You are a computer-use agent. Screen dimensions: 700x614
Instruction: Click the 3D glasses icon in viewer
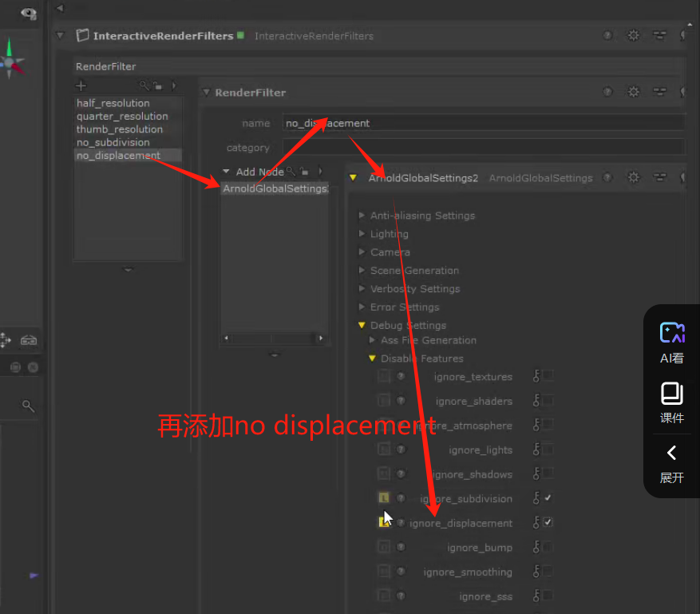(x=29, y=341)
